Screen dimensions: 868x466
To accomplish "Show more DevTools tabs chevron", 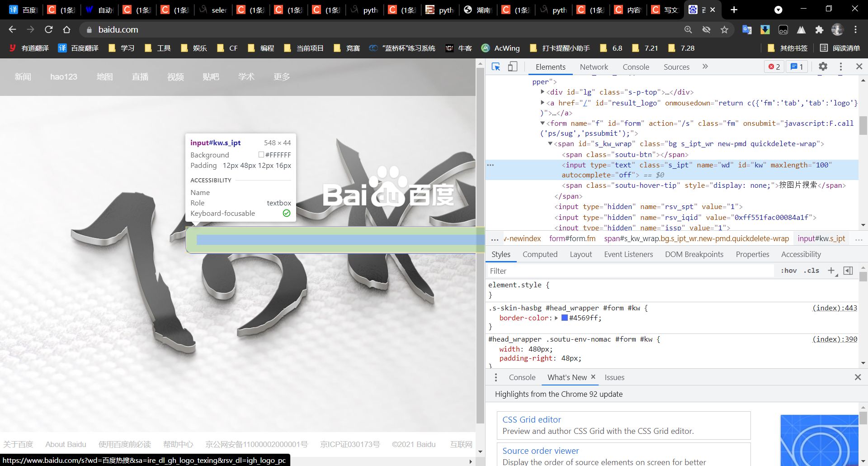I will click(x=705, y=67).
